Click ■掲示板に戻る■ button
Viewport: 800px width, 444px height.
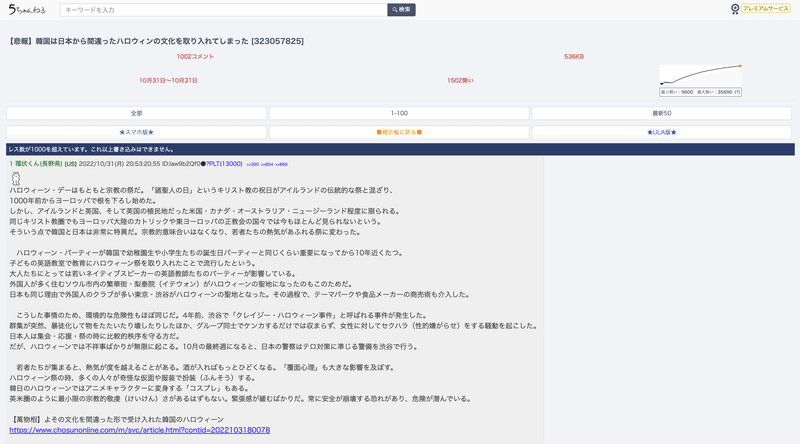click(399, 132)
